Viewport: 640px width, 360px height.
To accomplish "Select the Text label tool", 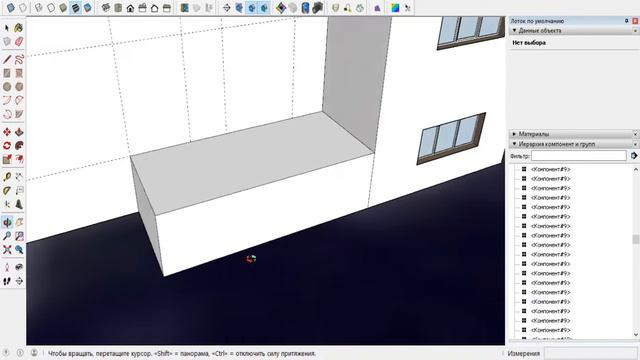I will 19,191.
